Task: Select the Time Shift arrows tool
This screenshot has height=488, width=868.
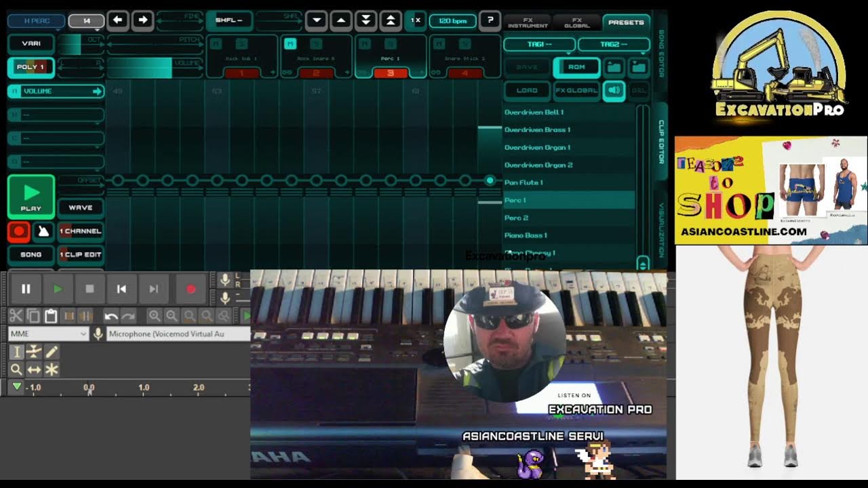Action: (x=34, y=369)
